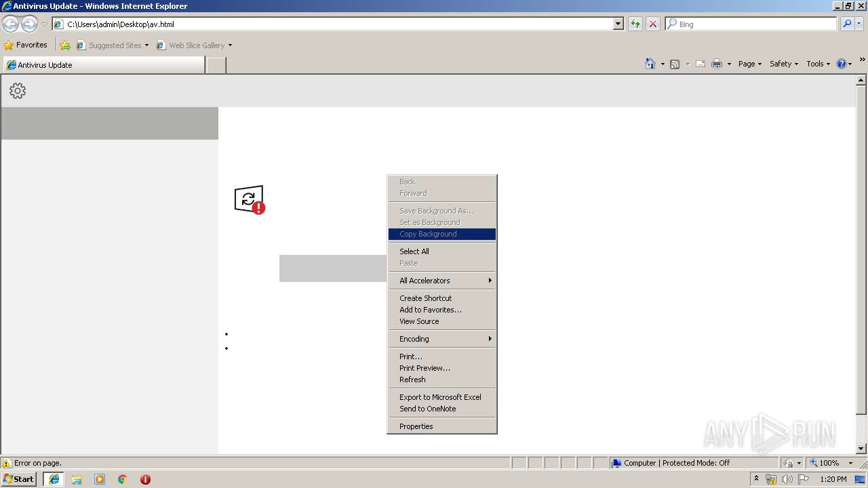Screen dimensions: 868x488
Task: Choose View Source menu item
Action: 442,321
